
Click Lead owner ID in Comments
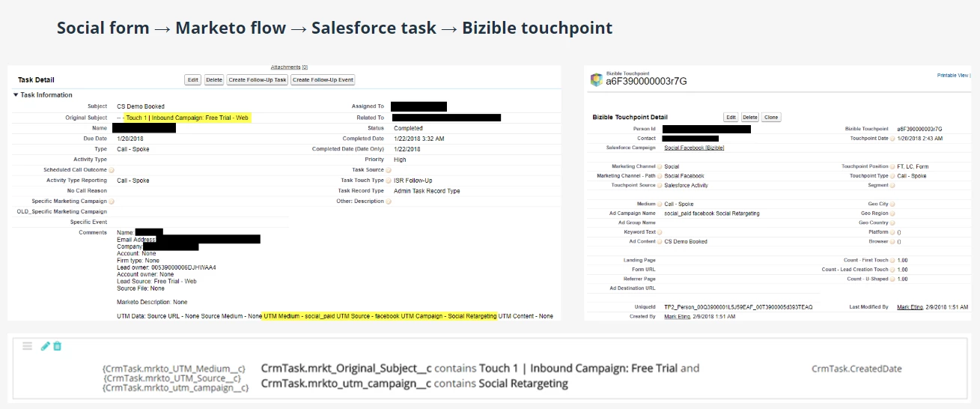click(x=183, y=267)
